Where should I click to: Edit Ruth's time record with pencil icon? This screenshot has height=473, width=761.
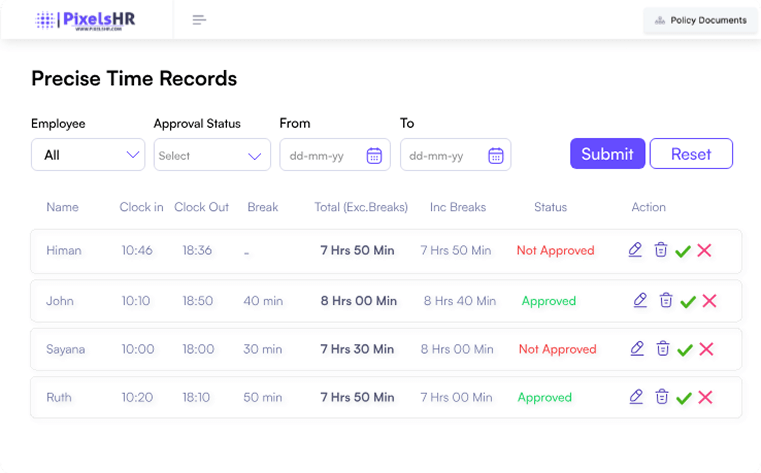point(636,397)
